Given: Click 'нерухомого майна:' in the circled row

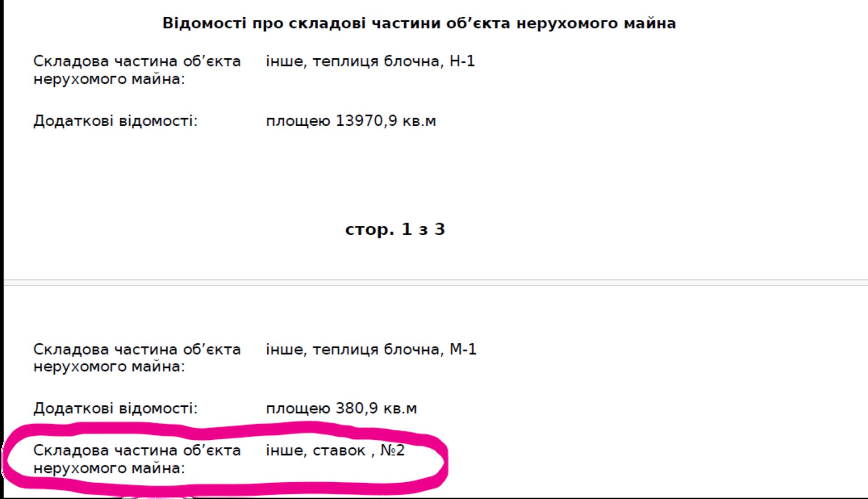Looking at the screenshot, I should tap(109, 468).
